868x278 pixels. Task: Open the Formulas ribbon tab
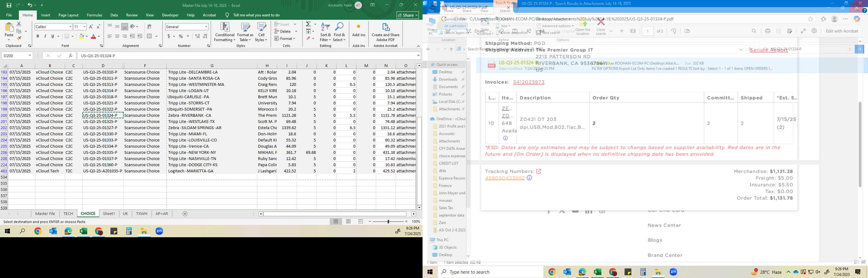(x=94, y=15)
